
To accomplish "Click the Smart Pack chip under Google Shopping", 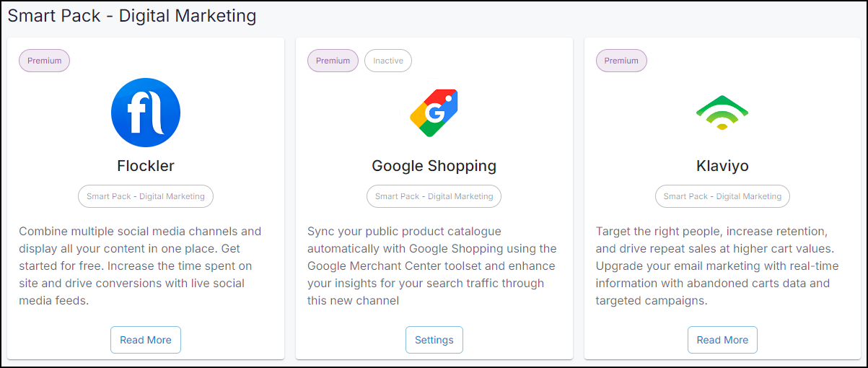I will pos(434,196).
